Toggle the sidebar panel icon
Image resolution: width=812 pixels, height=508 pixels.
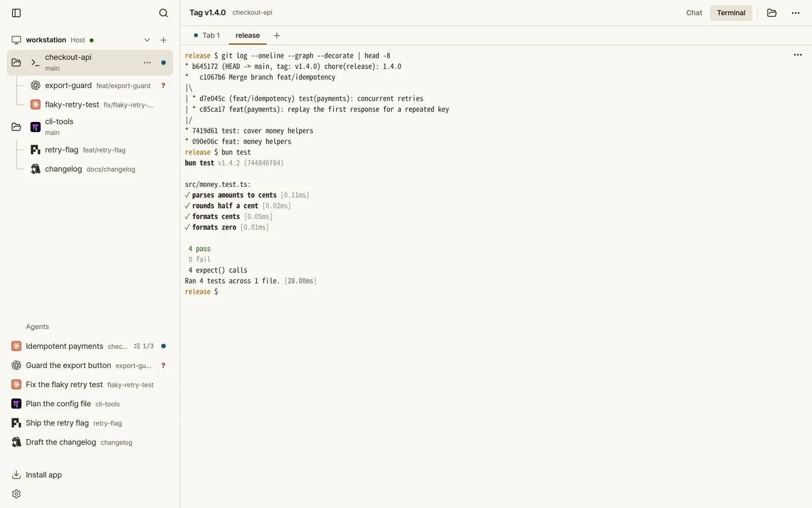(x=16, y=13)
